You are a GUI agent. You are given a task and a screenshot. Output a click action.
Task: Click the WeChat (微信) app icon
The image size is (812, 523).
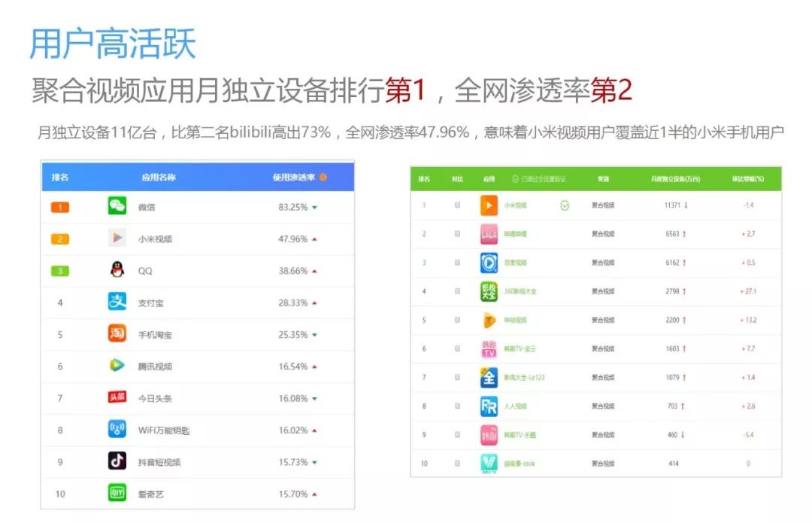pos(117,206)
